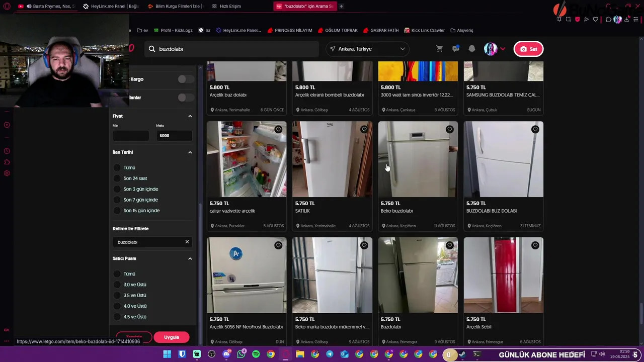Click the profile avatar picture

tap(490, 49)
